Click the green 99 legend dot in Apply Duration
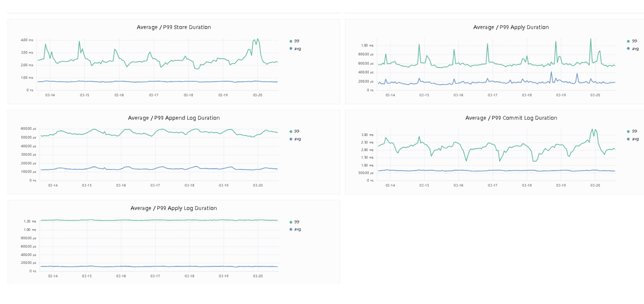 click(628, 41)
